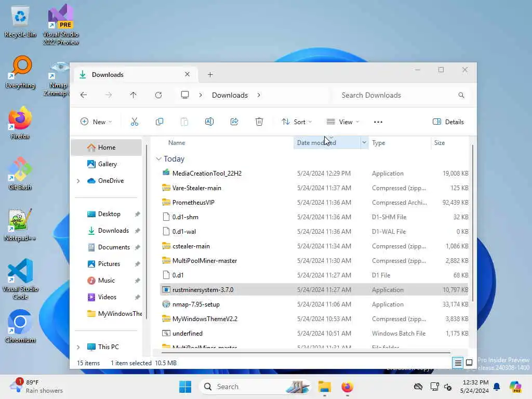Refresh the Downloads folder view

pos(158,95)
